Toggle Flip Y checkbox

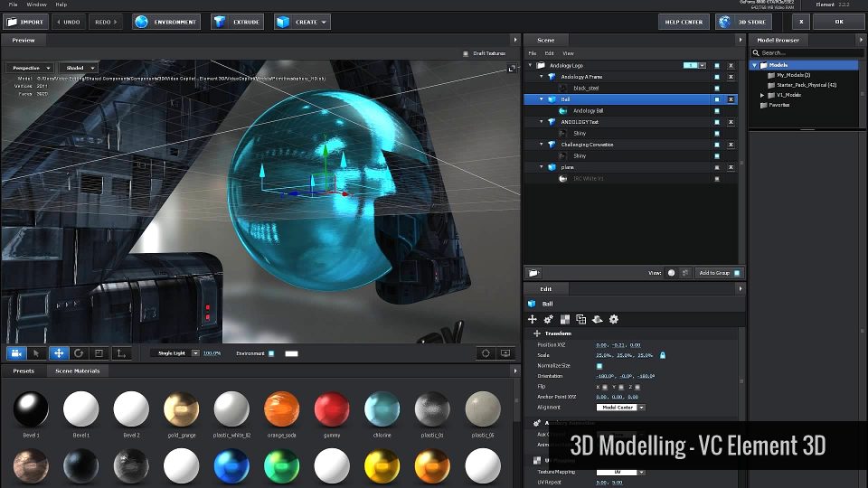click(x=621, y=388)
